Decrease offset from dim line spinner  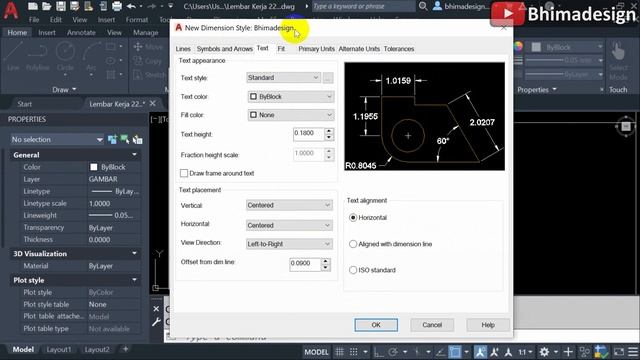(325, 268)
